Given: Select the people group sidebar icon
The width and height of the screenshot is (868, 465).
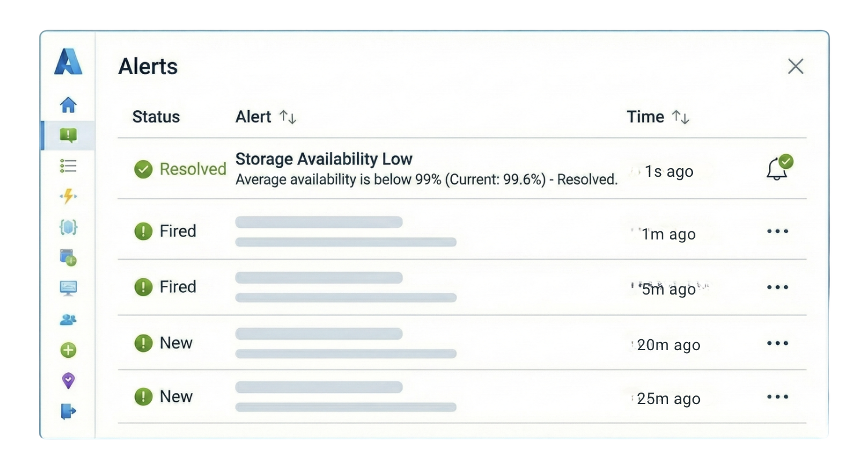Looking at the screenshot, I should pos(68,319).
